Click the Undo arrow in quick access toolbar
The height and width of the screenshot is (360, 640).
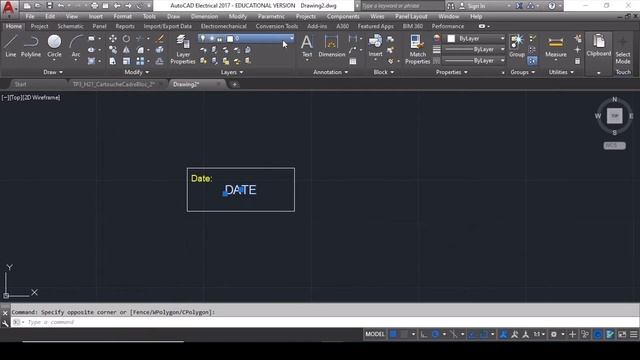(x=60, y=6)
